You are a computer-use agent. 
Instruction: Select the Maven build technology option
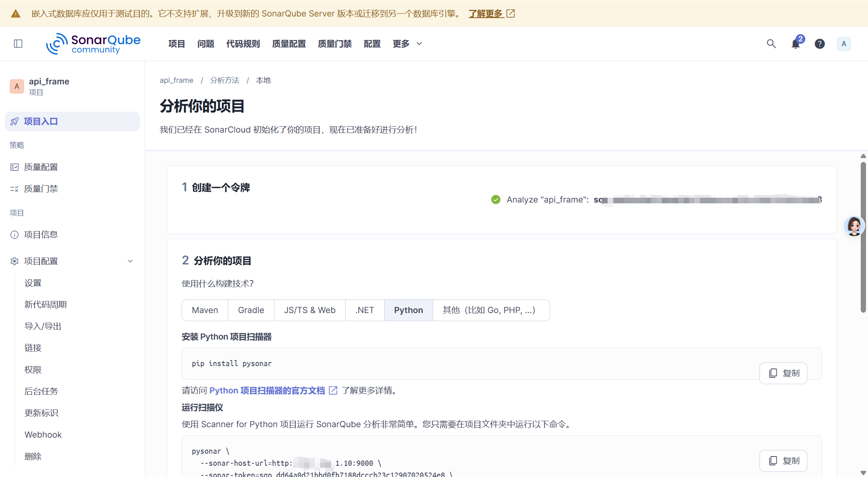tap(205, 310)
